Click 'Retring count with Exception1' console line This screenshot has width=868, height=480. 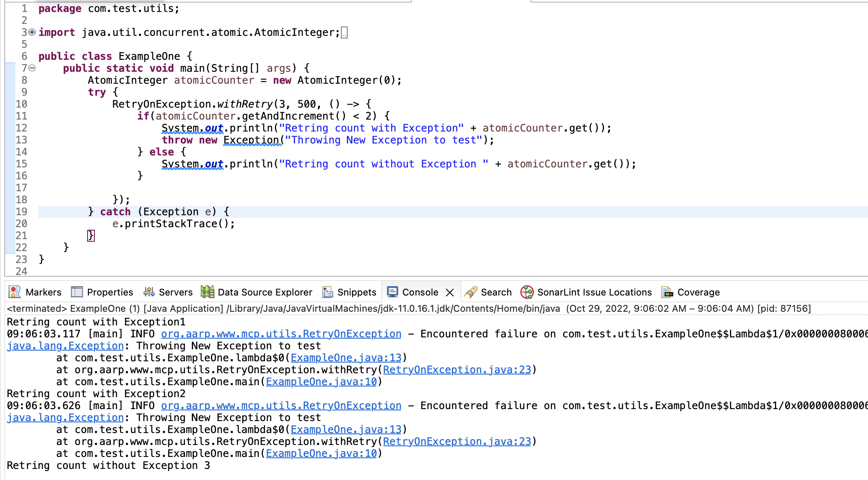pos(96,322)
